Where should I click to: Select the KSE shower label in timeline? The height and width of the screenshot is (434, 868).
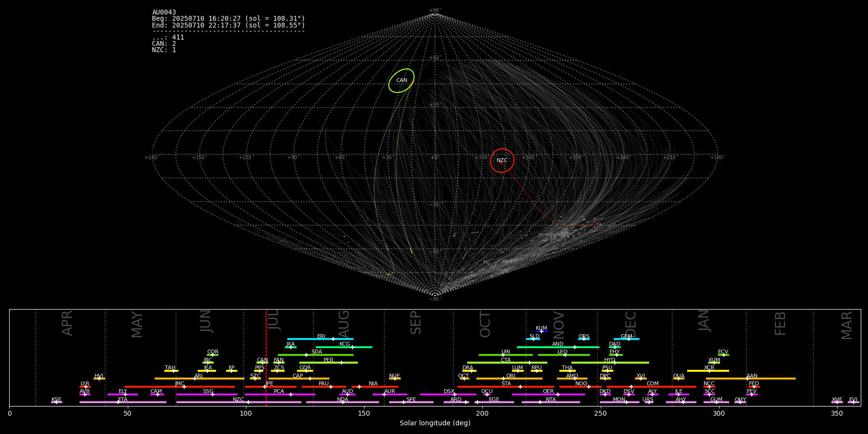[56, 400]
